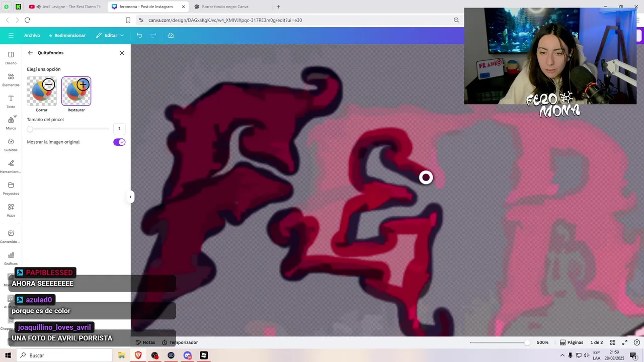Viewport: 644px width, 362px height.
Task: View site information icon in address bar
Action: [141, 20]
